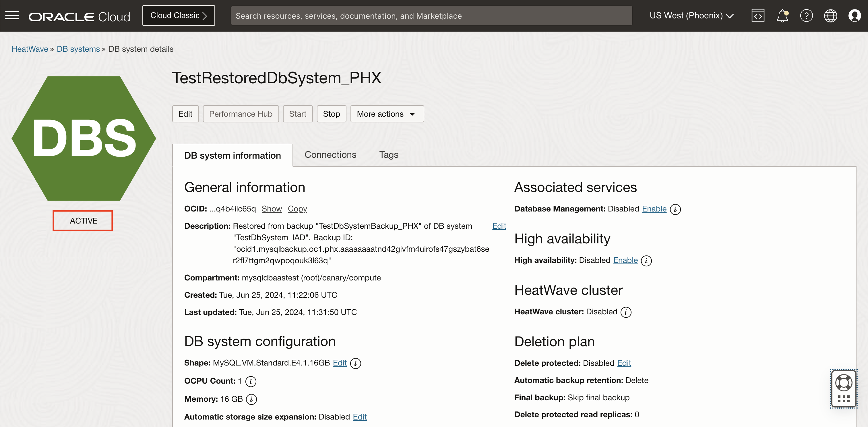Image resolution: width=868 pixels, height=427 pixels.
Task: Open Performance Hub for the DB system
Action: pos(241,114)
